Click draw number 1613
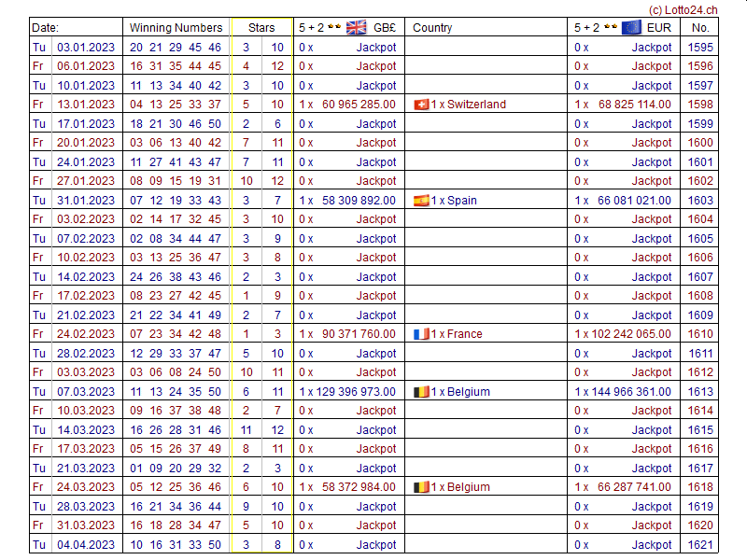 coord(699,392)
